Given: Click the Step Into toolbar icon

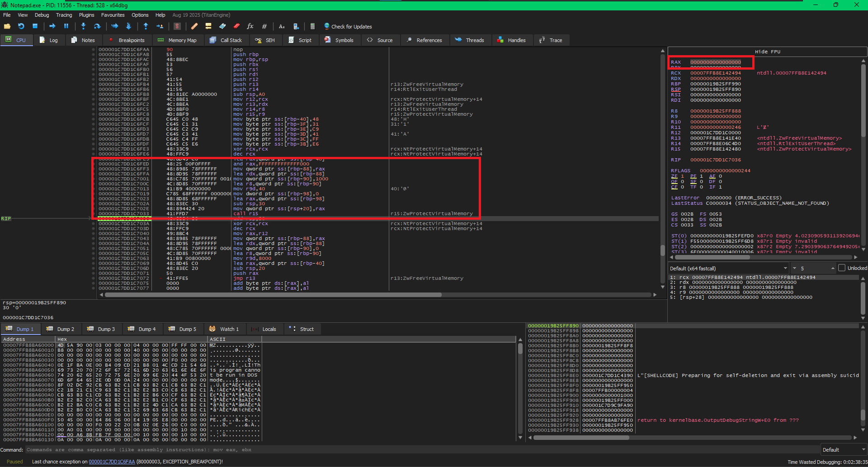Looking at the screenshot, I should (x=83, y=26).
